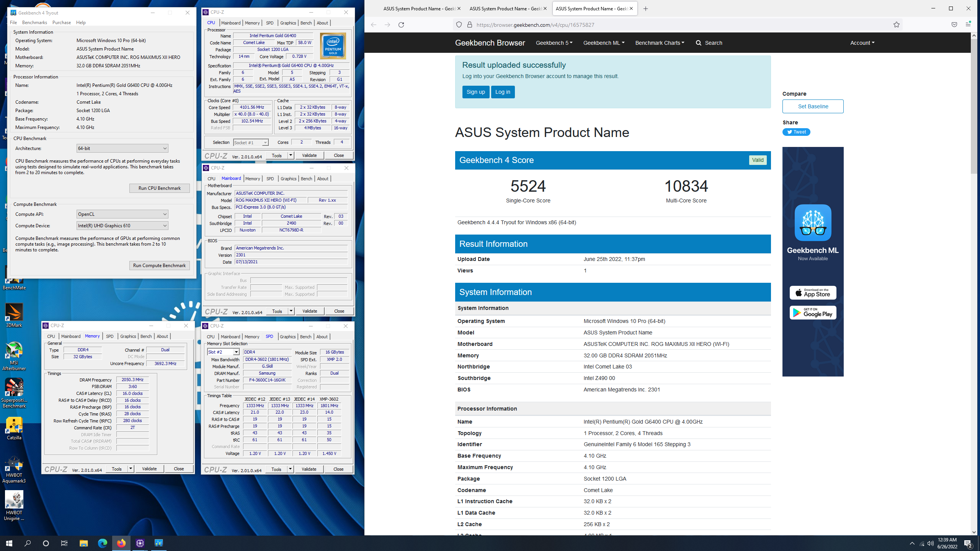Switch to Firefox on the taskbar

pyautogui.click(x=121, y=543)
